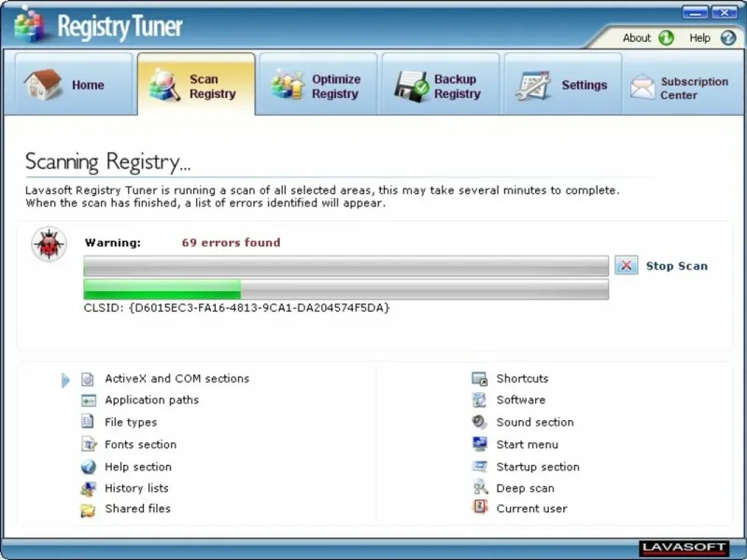This screenshot has width=747, height=560.
Task: Click 'Shared files' text
Action: [x=137, y=509]
